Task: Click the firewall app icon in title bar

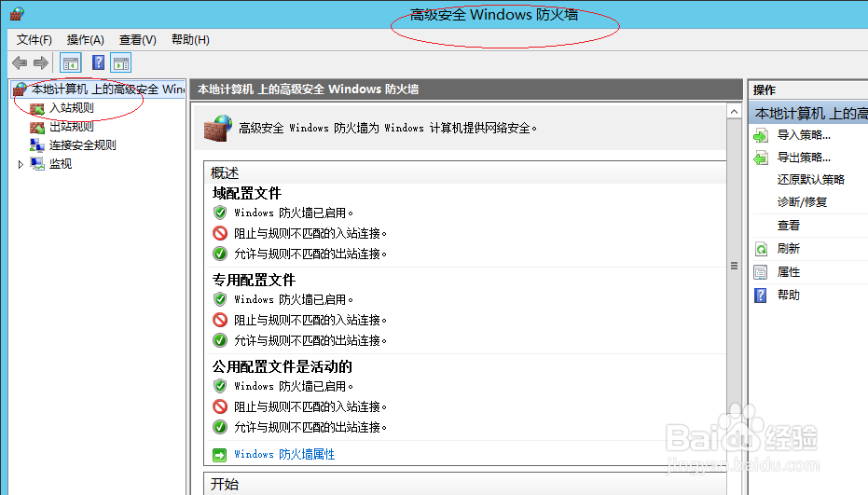Action: (17, 14)
